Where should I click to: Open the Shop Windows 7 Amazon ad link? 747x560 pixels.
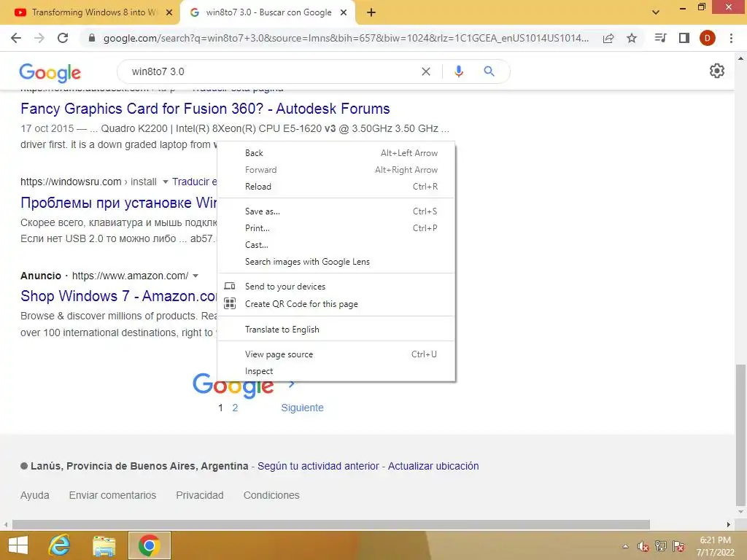(119, 296)
